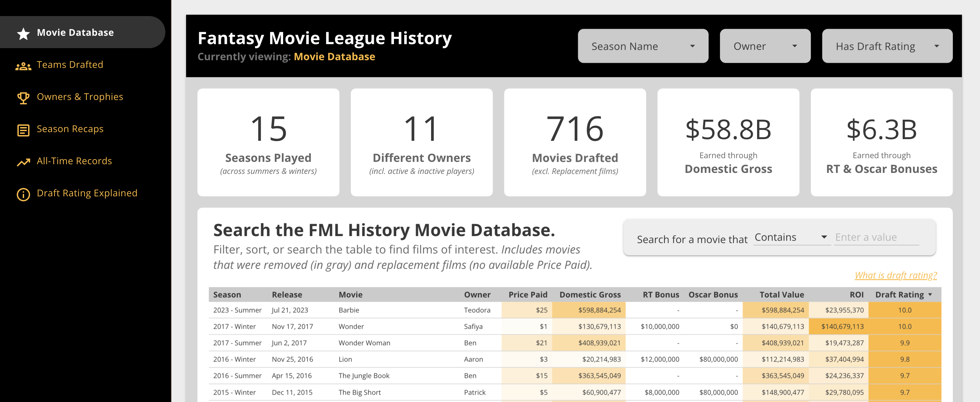Click owner Patrick in The Big Short row

point(474,392)
